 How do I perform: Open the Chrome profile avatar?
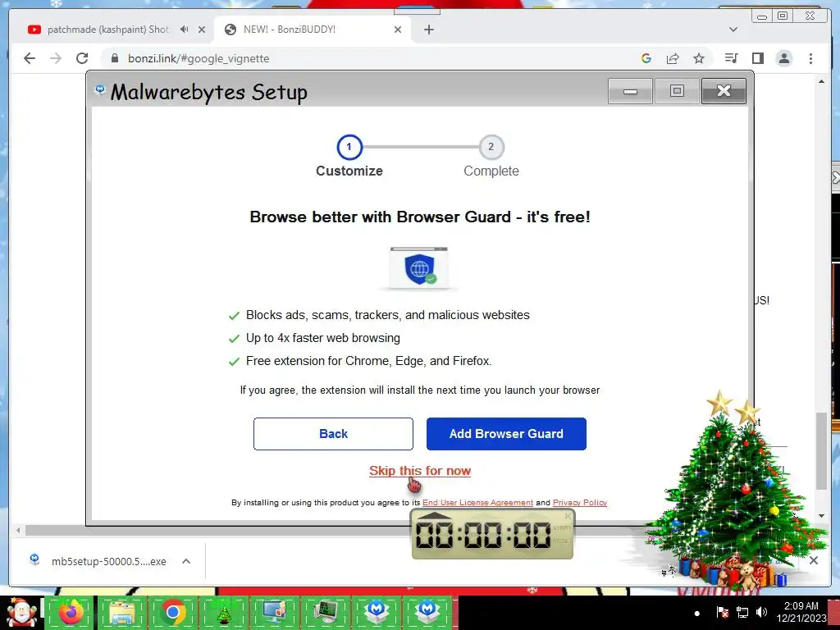[x=783, y=58]
